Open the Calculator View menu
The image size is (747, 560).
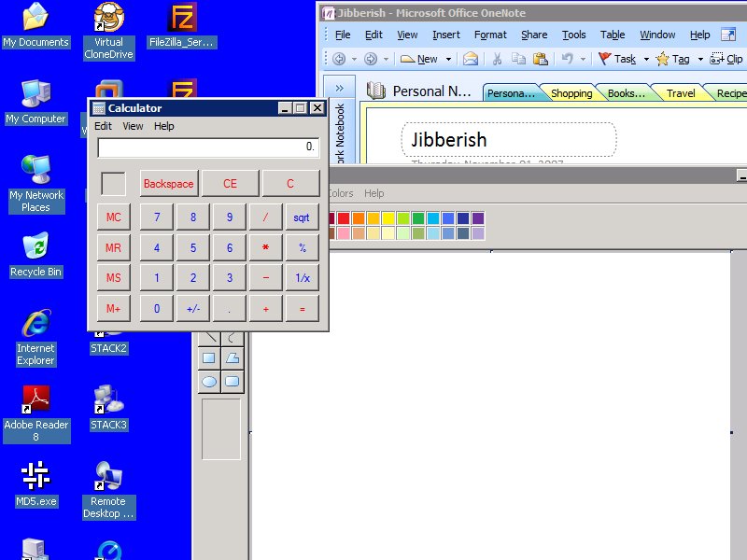(133, 126)
